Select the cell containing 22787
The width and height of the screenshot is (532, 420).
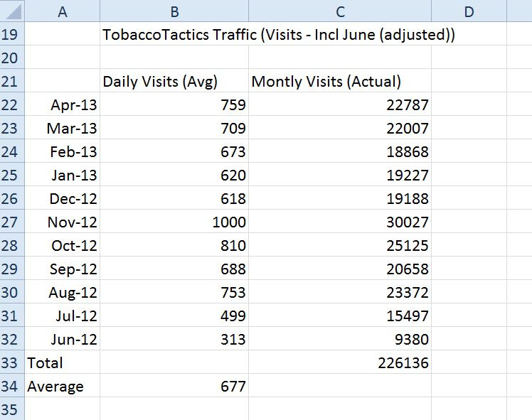click(340, 104)
